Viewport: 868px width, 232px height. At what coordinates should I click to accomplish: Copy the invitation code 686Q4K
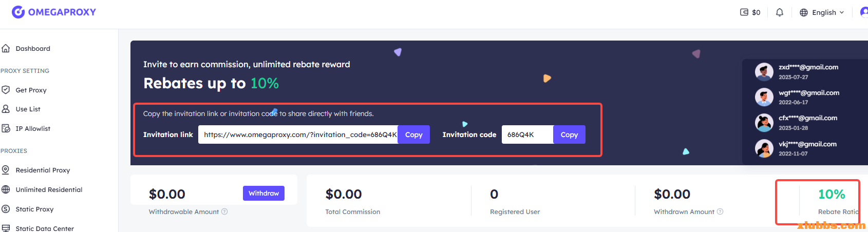coord(569,134)
